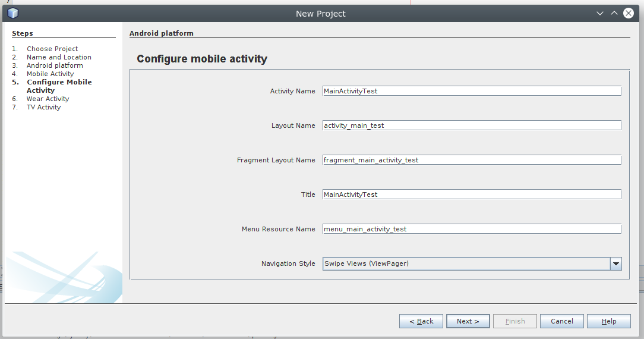This screenshot has height=339, width=644.
Task: Select the Fragment Layout Name field
Action: pos(472,160)
